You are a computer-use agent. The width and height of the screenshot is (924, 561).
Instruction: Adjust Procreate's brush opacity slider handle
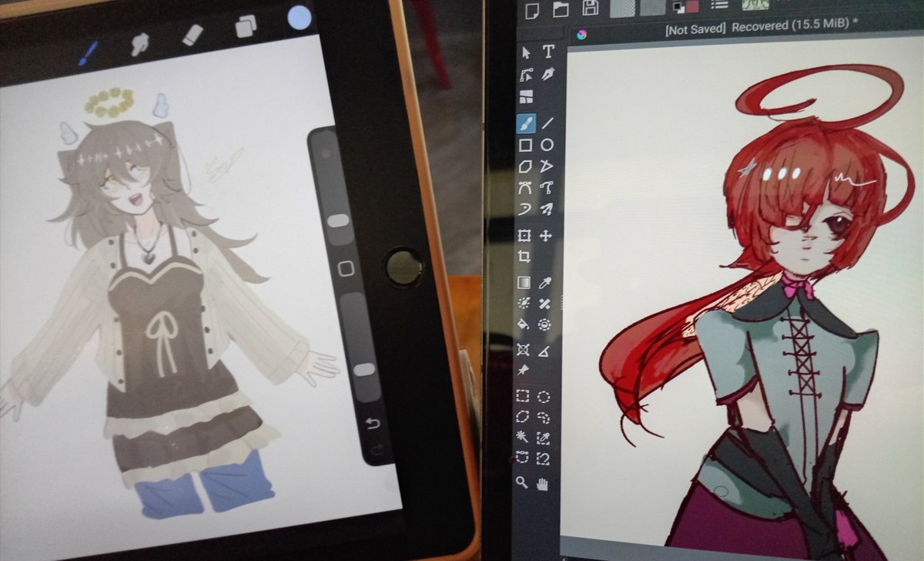[x=363, y=369]
